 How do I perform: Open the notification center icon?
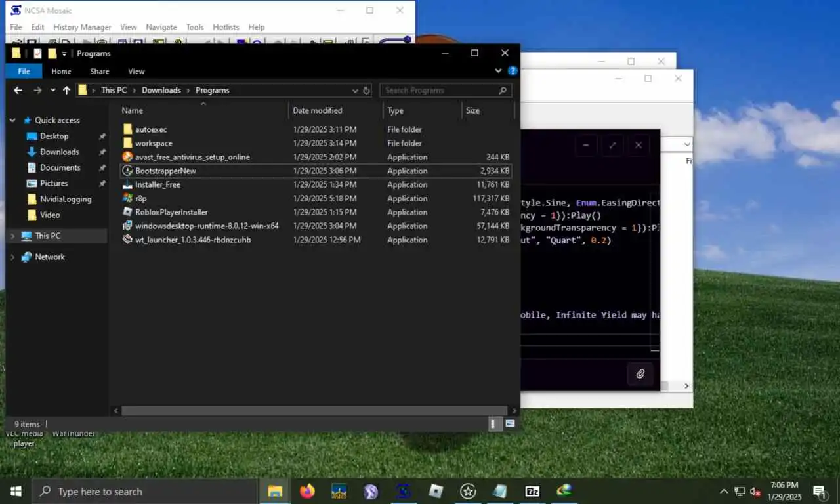pos(820,492)
